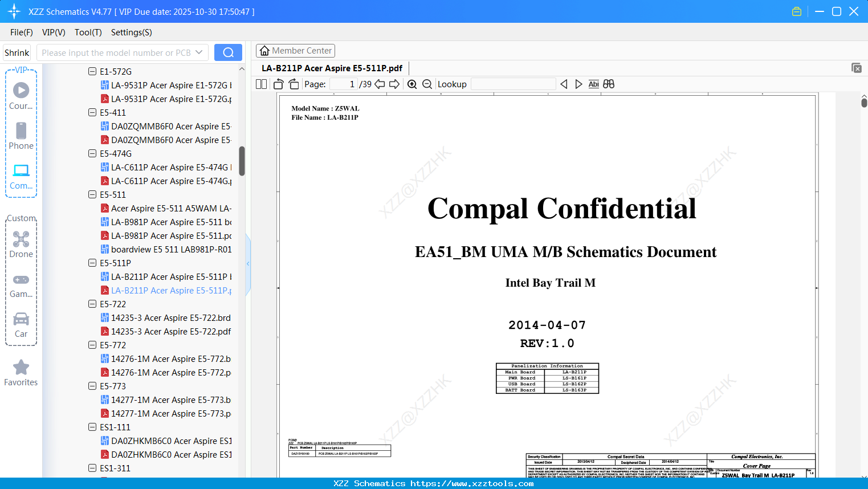This screenshot has height=489, width=868.
Task: Close the document tab panel icon
Action: 857,68
